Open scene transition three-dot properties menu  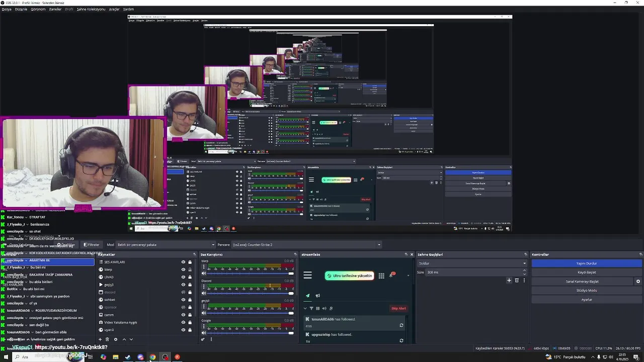(x=524, y=281)
